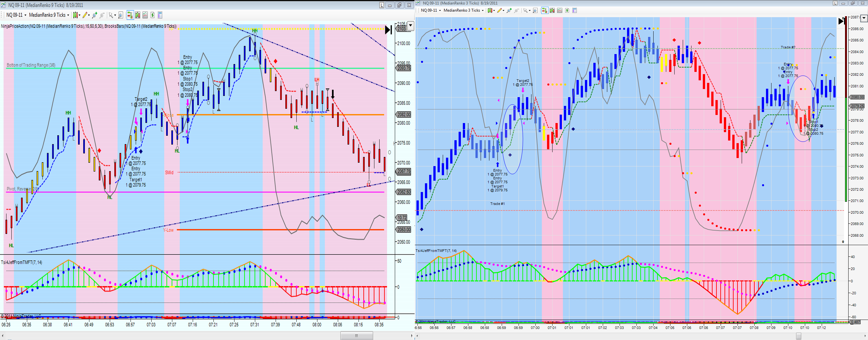The height and width of the screenshot is (340, 868).
Task: Open the NQ 09-11 instrument dropdown, 9 Ticks window
Action: 16,15
